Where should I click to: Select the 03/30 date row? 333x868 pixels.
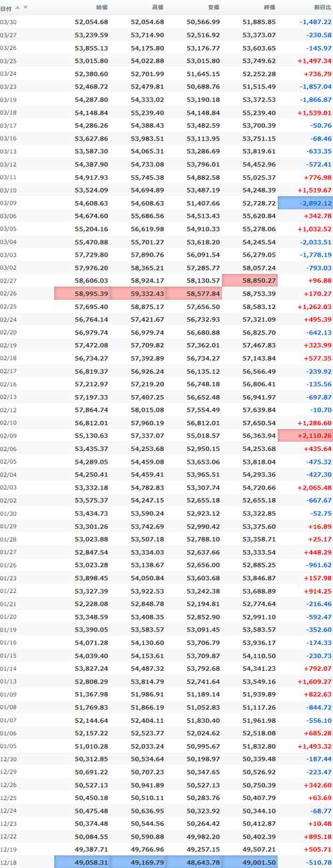[x=166, y=22]
